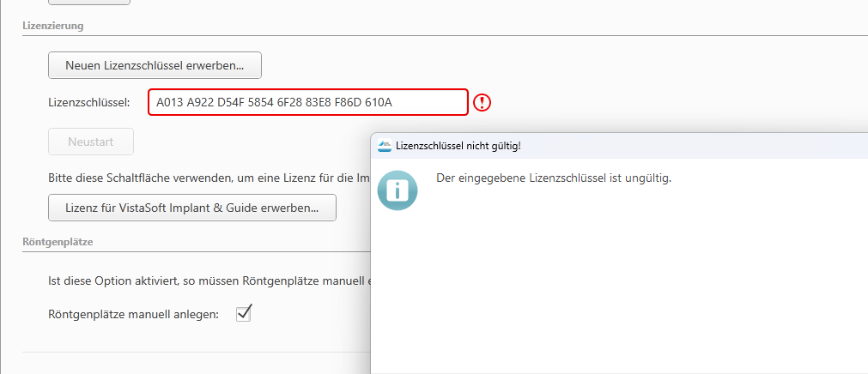Click the partially visible button at top

point(88,2)
